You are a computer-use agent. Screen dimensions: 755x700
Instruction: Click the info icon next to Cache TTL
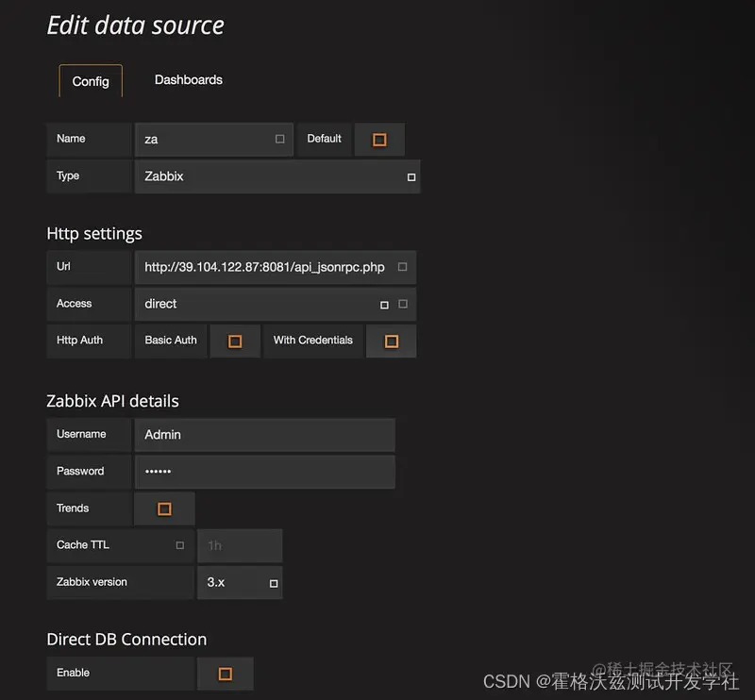180,545
